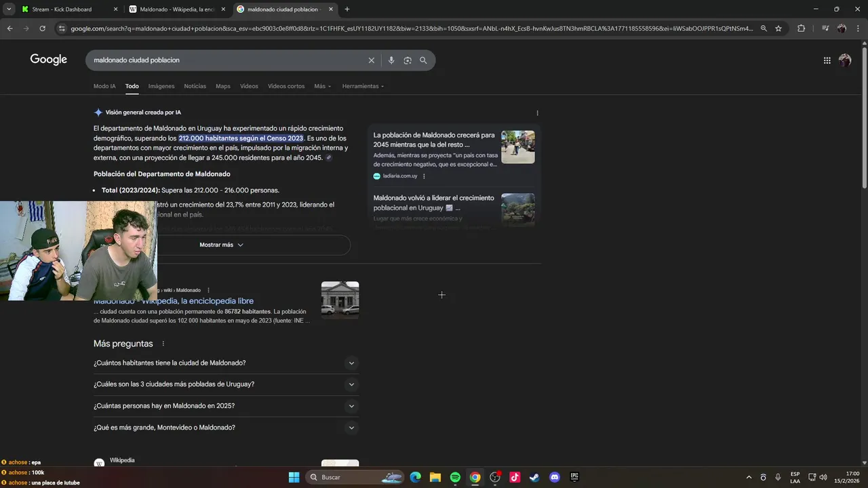Open options menu next to ladiaria.com.uy
The image size is (868, 488).
424,176
